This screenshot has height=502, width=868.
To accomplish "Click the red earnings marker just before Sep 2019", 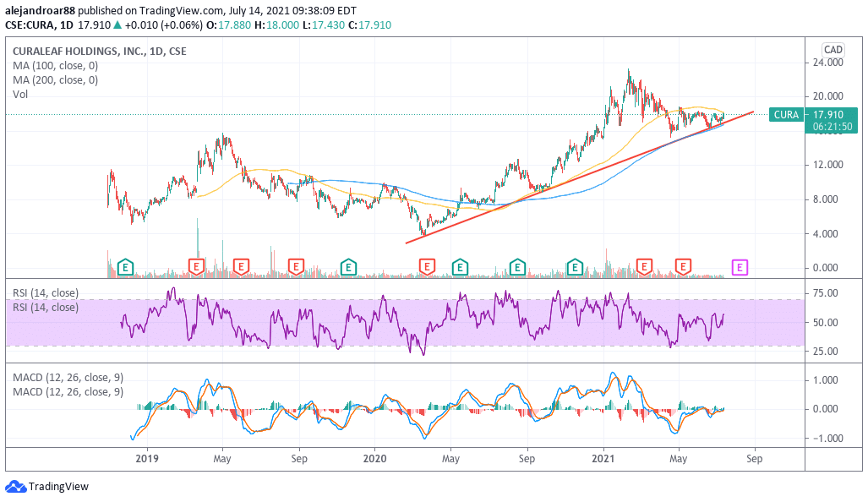I will click(296, 268).
